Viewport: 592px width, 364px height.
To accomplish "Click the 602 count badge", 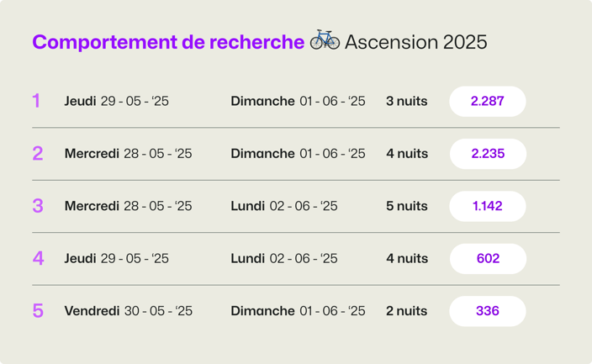I will point(488,259).
